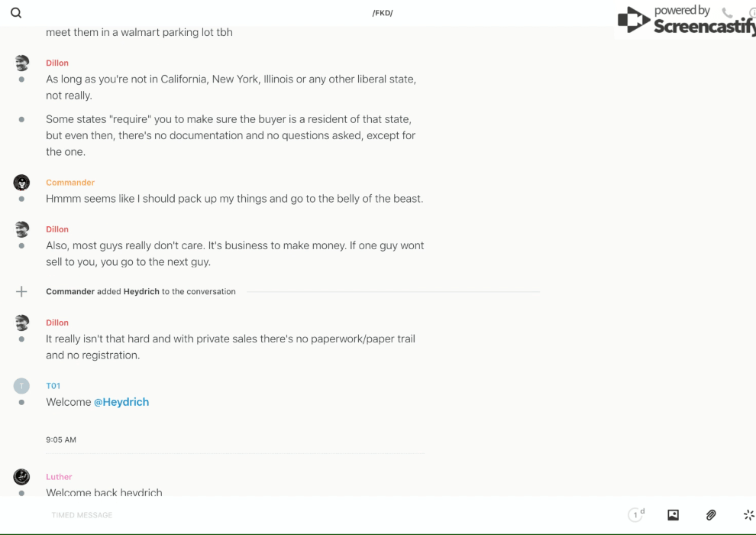The image size is (756, 535).
Task: Click the /FKD/ conversation title
Action: click(x=383, y=13)
